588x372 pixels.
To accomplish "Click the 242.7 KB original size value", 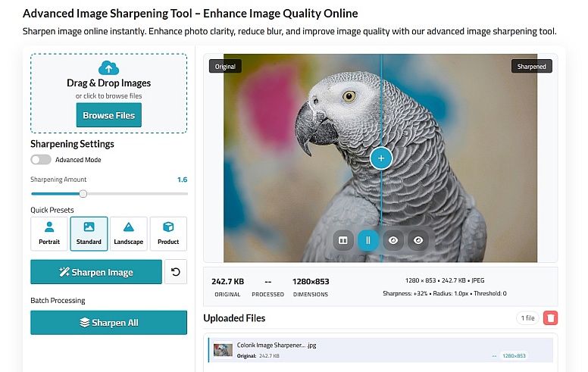I will [x=227, y=281].
